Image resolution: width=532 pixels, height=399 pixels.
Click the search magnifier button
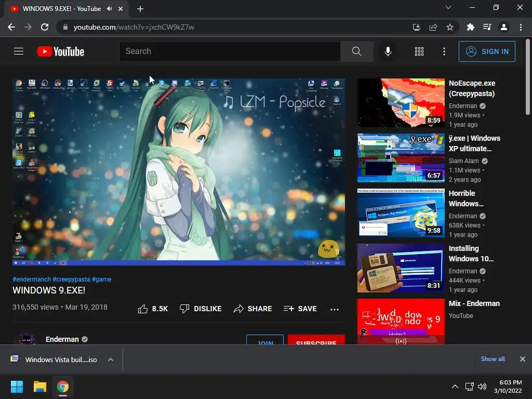click(x=356, y=51)
